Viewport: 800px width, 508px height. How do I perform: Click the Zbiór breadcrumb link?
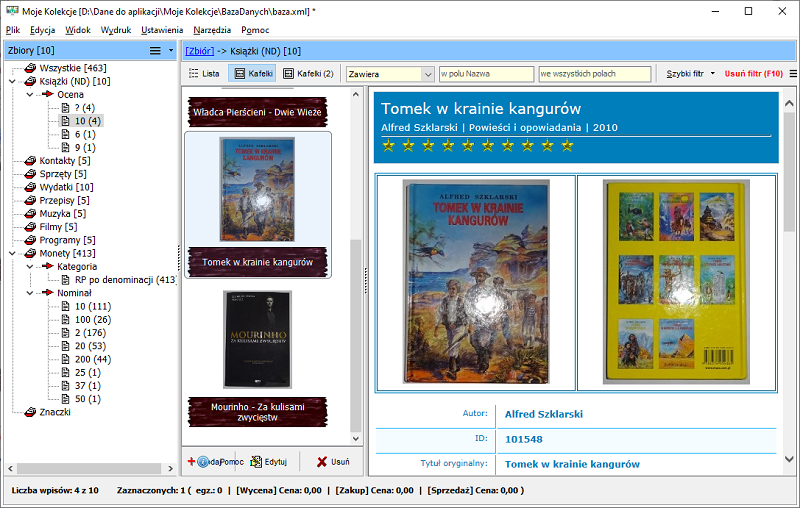(x=199, y=51)
